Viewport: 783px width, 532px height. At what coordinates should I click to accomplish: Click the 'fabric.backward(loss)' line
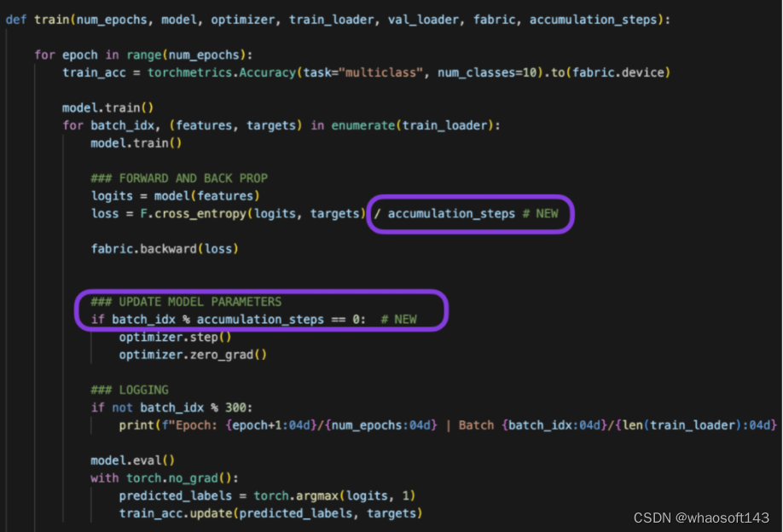pos(165,249)
